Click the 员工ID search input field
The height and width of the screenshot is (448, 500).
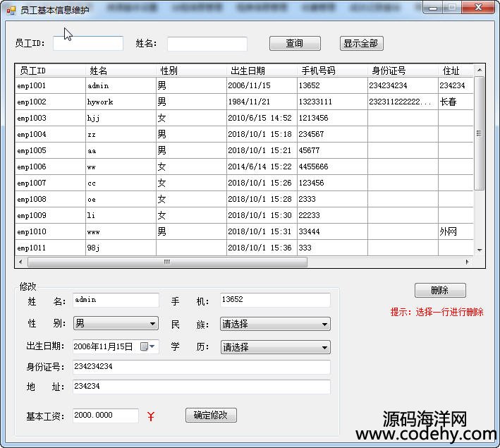pos(88,44)
